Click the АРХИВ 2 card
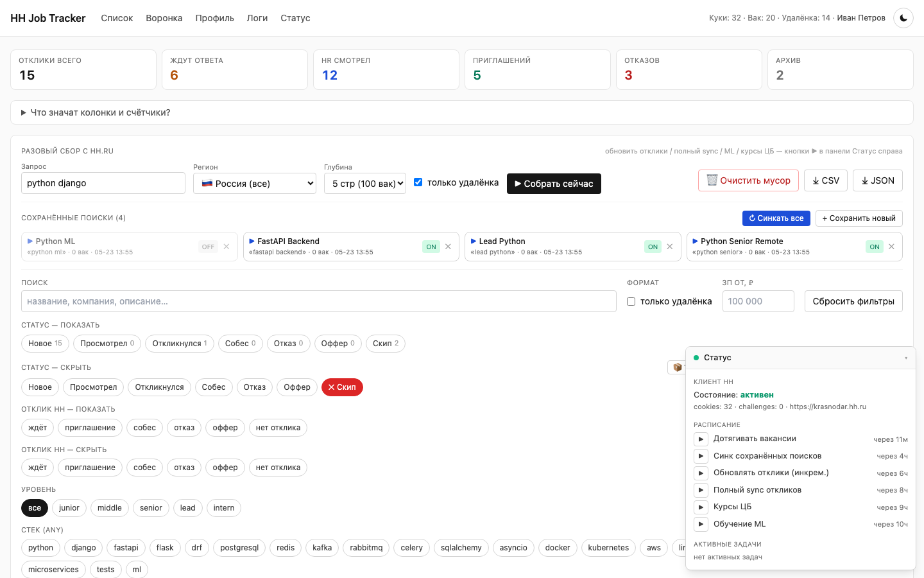This screenshot has width=924, height=578. pyautogui.click(x=841, y=69)
